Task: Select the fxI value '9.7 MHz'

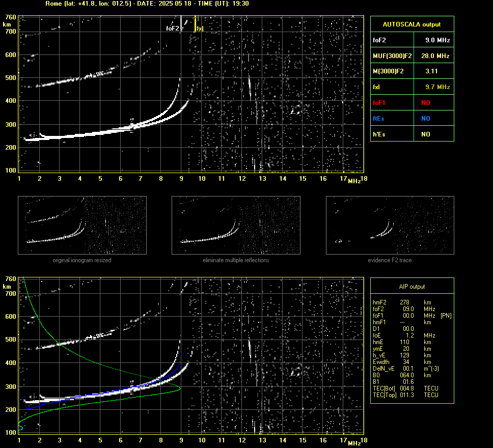Action: tap(437, 87)
